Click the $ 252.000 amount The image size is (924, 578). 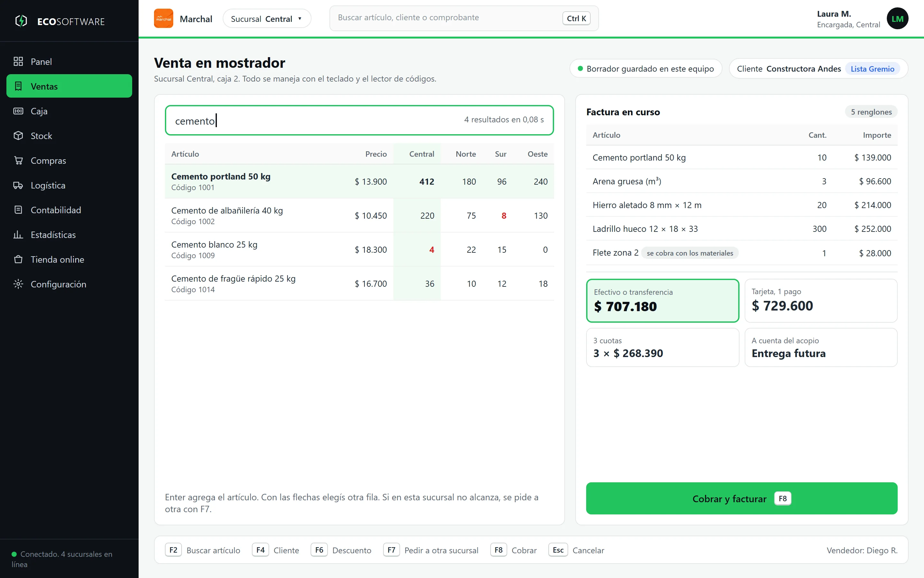[872, 229]
